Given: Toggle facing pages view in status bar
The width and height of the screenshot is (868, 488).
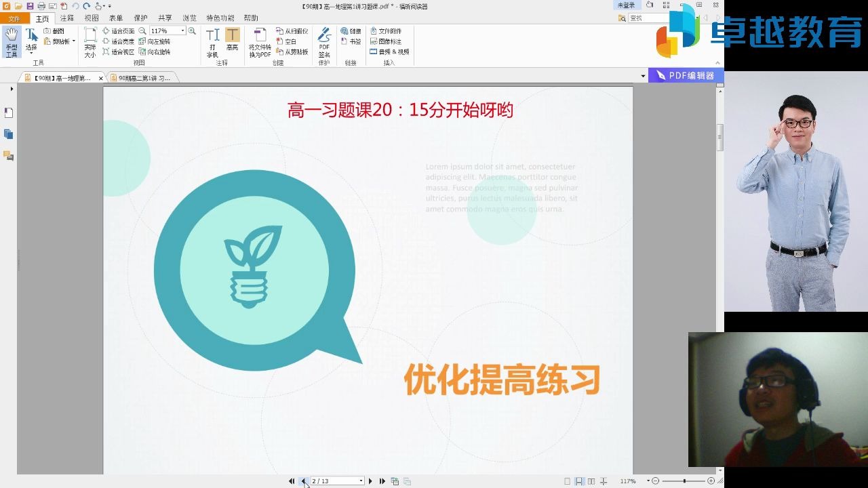Looking at the screenshot, I should [591, 481].
